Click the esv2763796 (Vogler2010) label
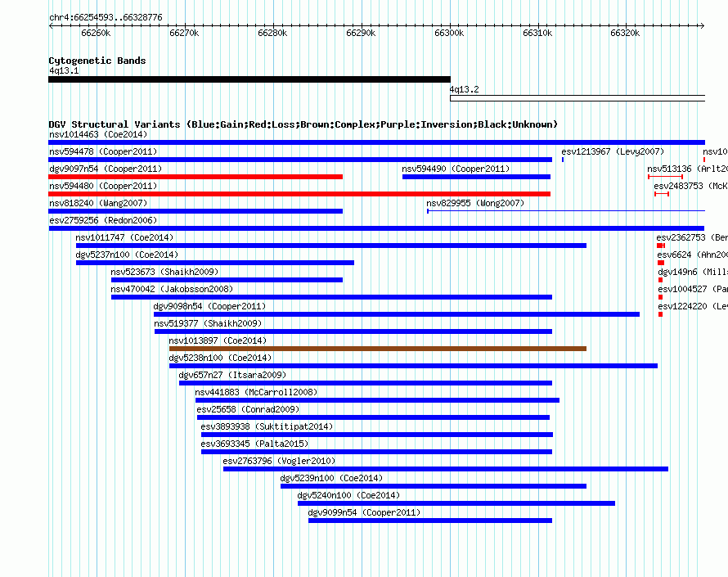 [x=279, y=461]
